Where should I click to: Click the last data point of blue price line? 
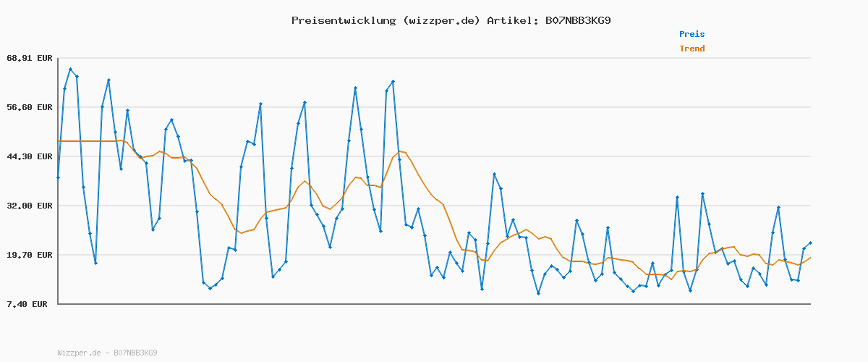(810, 243)
